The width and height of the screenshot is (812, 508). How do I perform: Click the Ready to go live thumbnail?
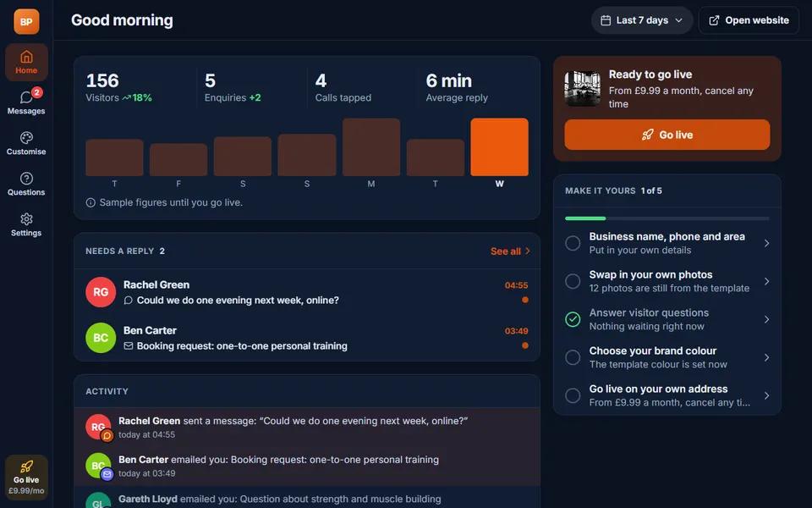[583, 89]
